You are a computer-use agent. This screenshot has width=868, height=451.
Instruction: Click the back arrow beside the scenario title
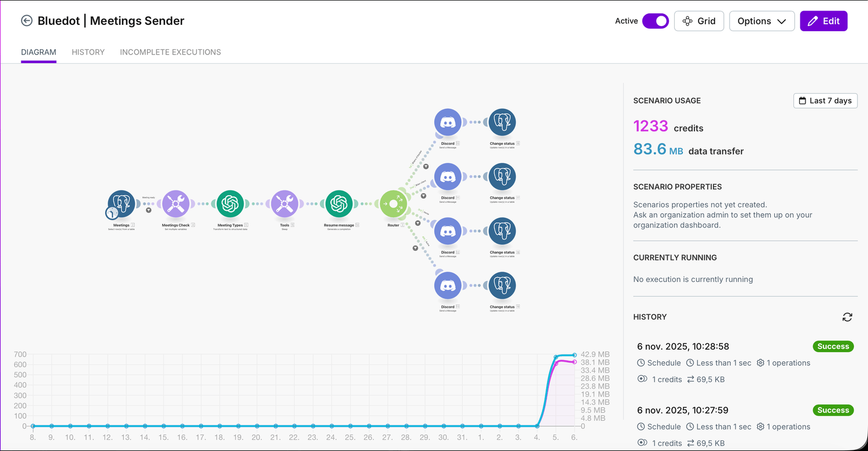[27, 21]
